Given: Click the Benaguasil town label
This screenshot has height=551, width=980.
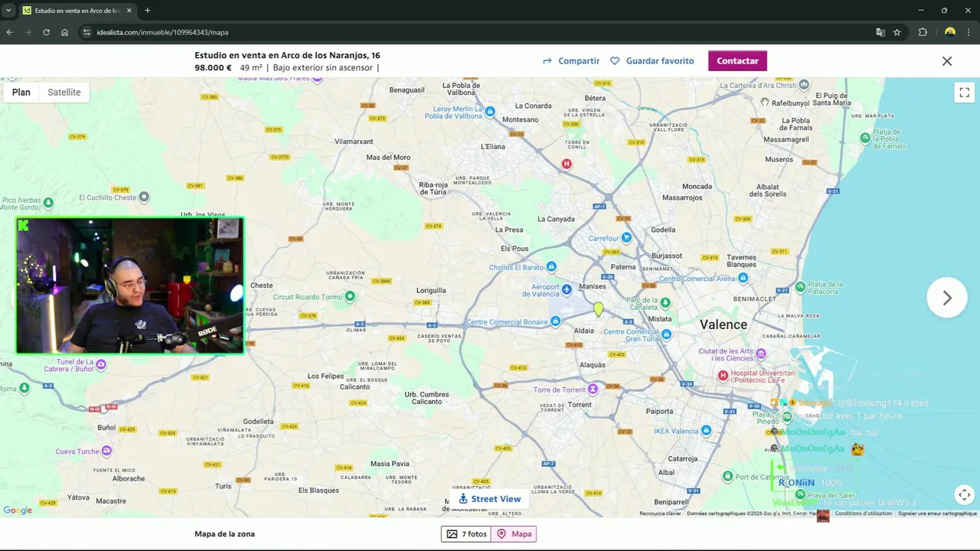Looking at the screenshot, I should (x=407, y=90).
